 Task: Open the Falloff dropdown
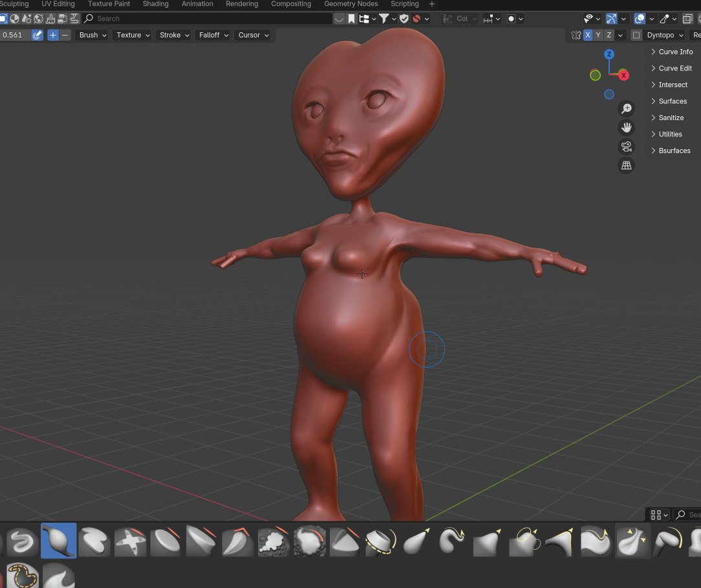213,36
